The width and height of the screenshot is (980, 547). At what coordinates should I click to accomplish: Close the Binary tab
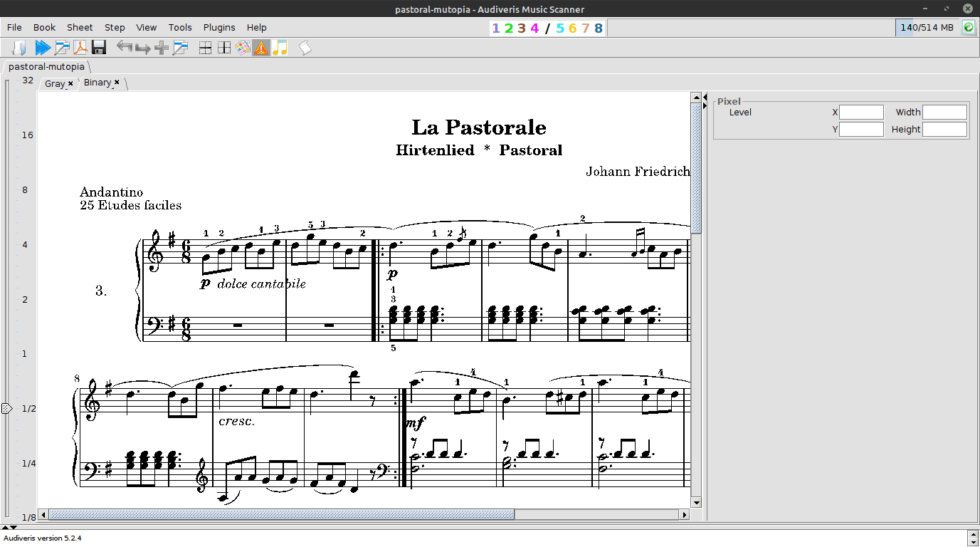point(117,82)
